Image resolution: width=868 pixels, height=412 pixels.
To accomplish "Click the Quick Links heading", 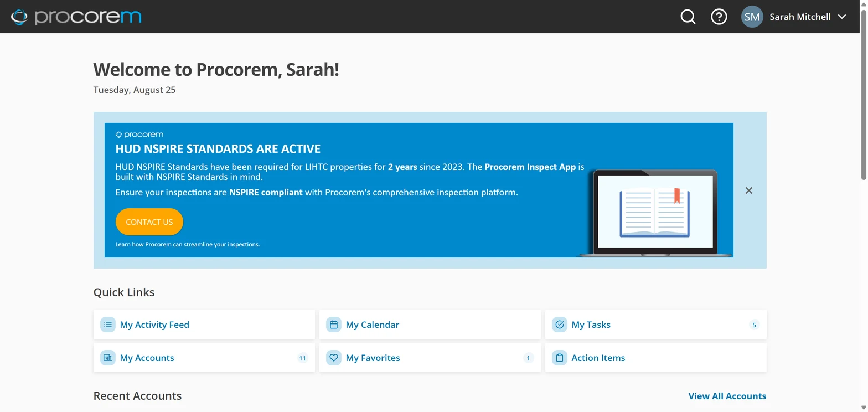I will tap(124, 292).
